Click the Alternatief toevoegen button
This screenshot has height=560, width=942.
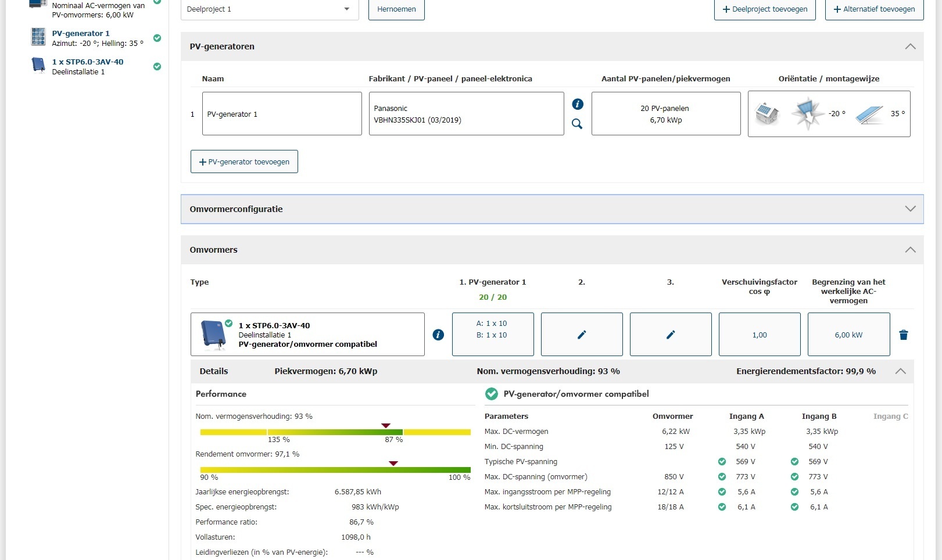pos(874,9)
